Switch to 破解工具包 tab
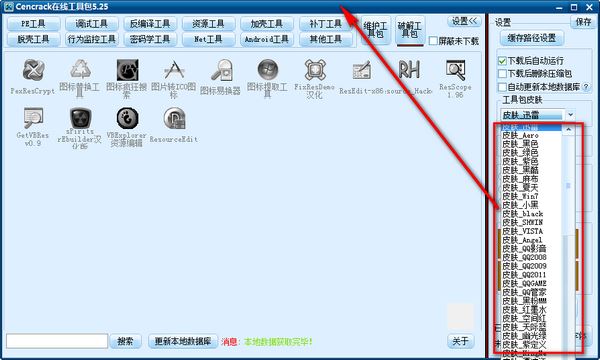Screen dimensions: 600x360 tap(410, 30)
